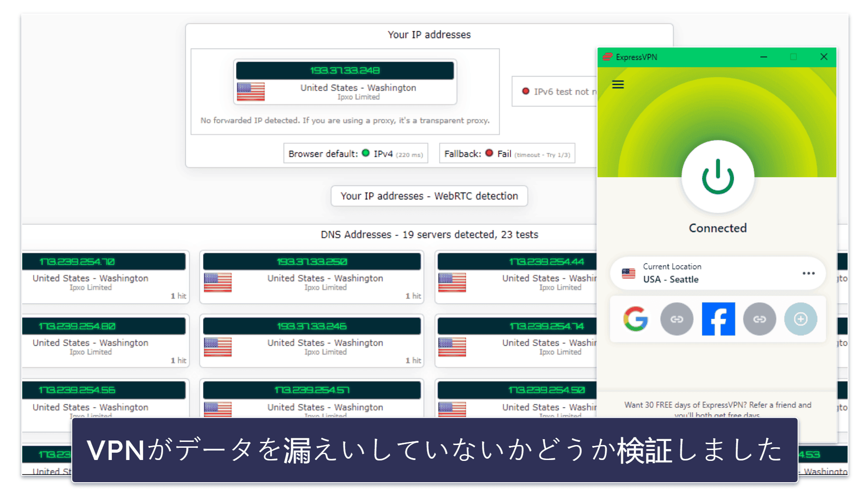Screen dimensions: 868x489
Task: Click flag icon beside 173.239.254.44 entry
Action: (452, 282)
